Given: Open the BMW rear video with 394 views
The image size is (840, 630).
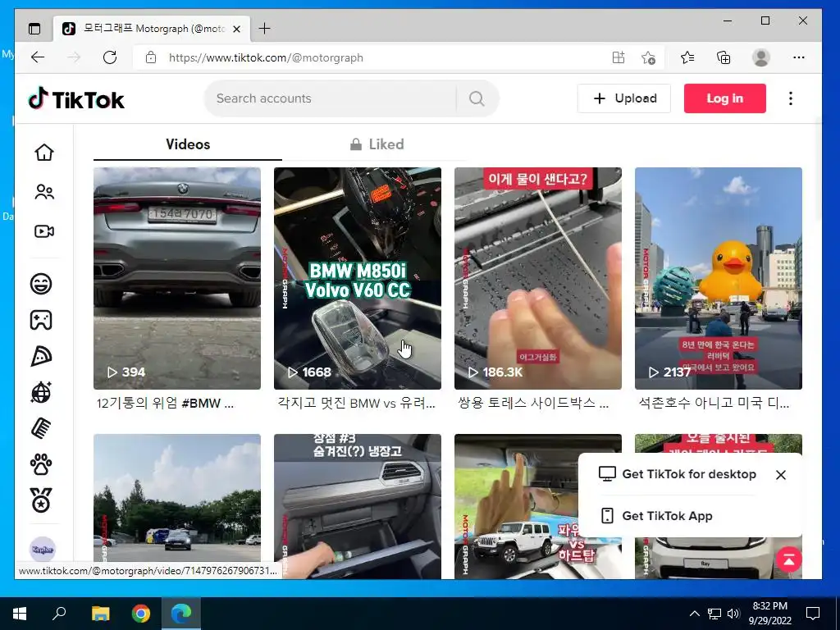Looking at the screenshot, I should [x=177, y=278].
